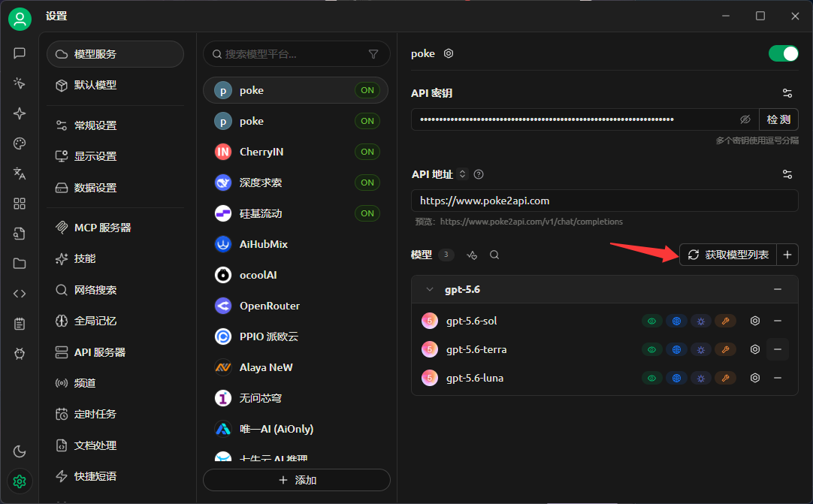The width and height of the screenshot is (813, 504).
Task: Open settings for gpt-5.6-terra model
Action: (755, 349)
